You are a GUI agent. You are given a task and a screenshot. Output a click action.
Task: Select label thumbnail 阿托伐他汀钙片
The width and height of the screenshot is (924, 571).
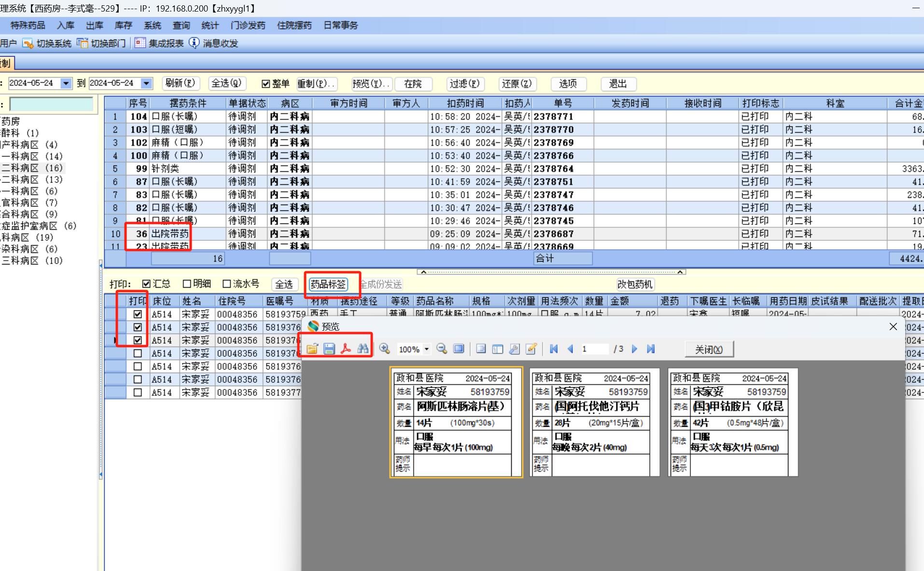(595, 422)
